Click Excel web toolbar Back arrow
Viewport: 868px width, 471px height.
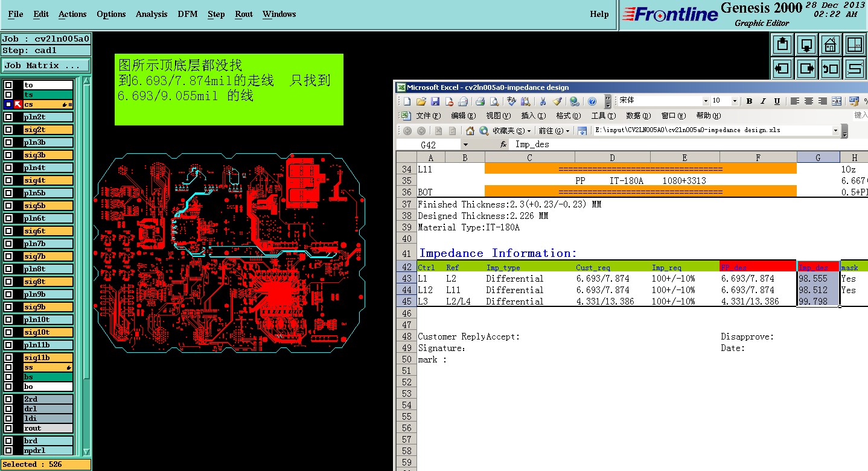(407, 130)
